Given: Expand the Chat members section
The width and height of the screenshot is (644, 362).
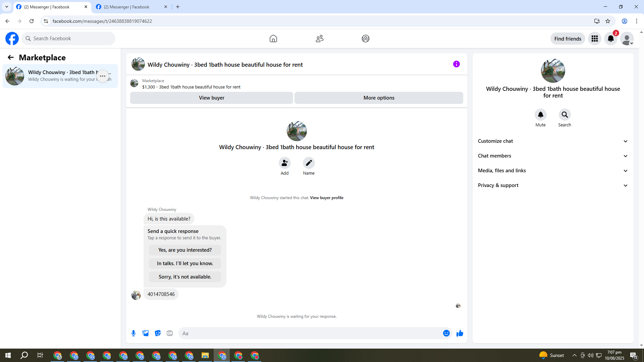Looking at the screenshot, I should tap(553, 156).
